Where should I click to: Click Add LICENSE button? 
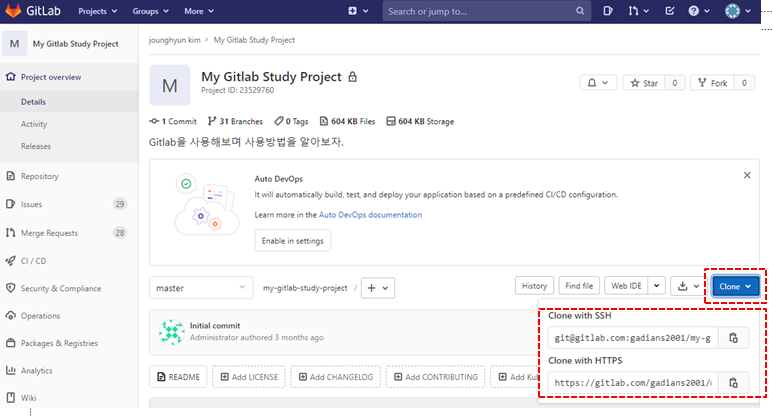(x=249, y=377)
